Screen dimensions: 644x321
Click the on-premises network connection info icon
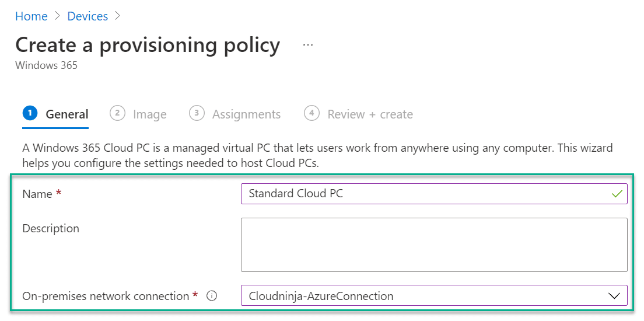point(212,295)
